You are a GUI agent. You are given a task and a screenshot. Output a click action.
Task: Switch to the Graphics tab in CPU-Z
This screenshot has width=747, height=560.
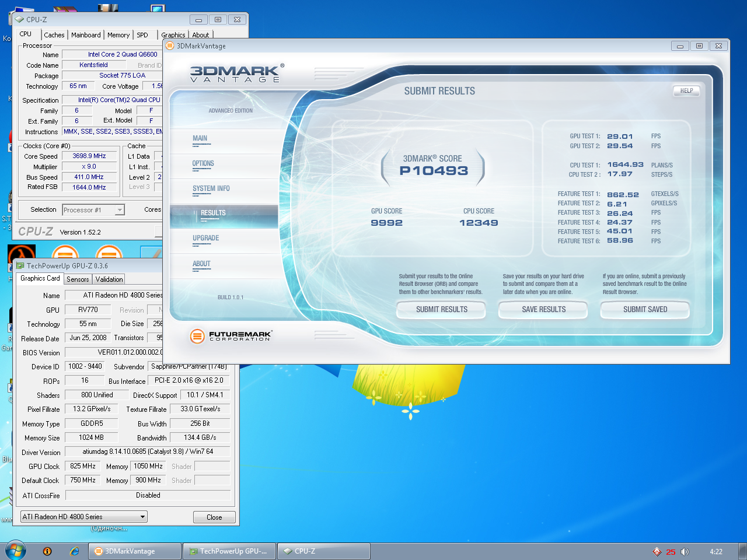173,35
